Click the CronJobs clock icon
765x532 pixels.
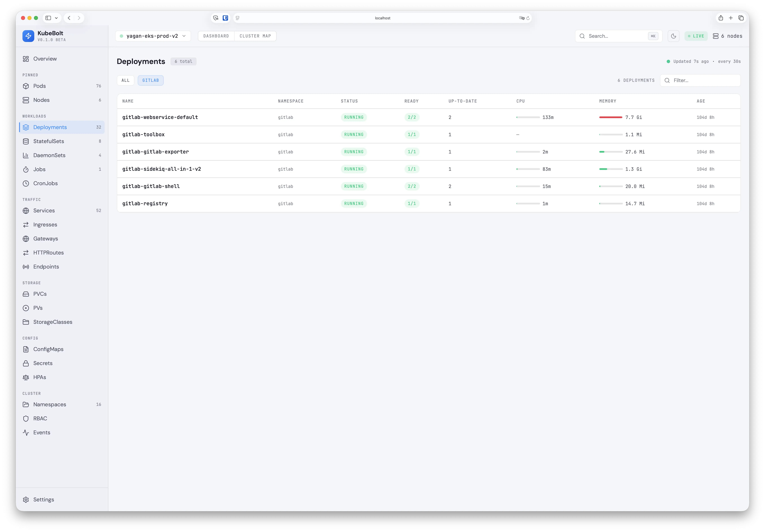point(26,184)
